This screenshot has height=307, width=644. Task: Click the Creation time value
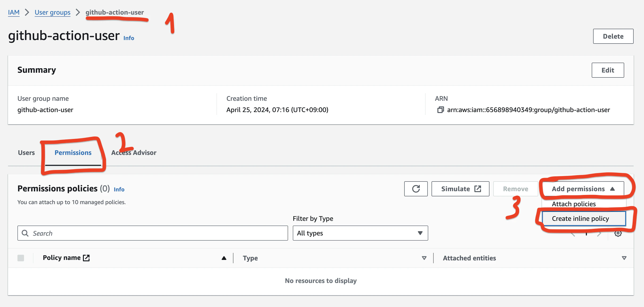[277, 110]
